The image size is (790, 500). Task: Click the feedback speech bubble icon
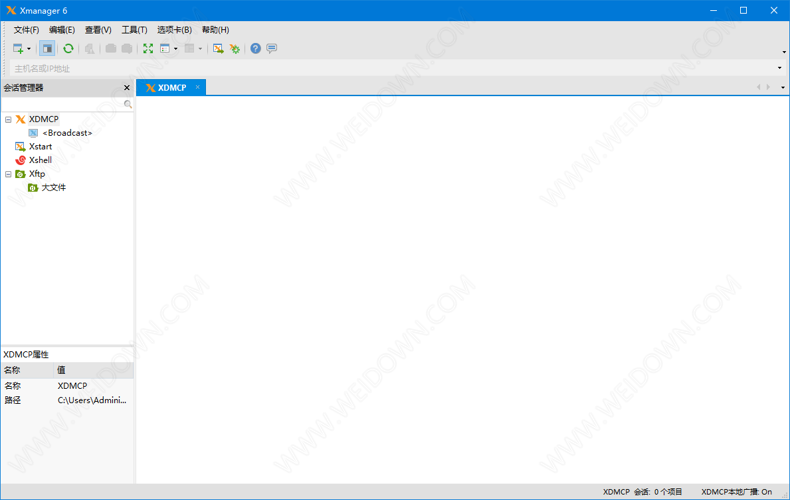coord(272,48)
